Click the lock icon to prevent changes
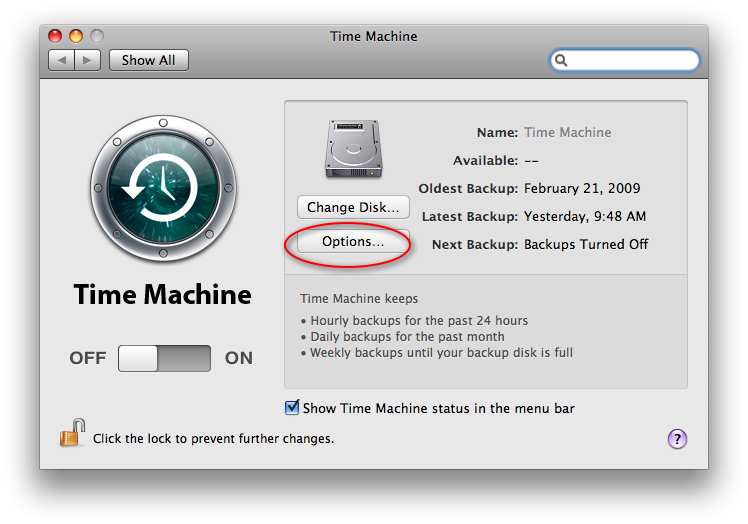The image size is (748, 524). pyautogui.click(x=72, y=432)
